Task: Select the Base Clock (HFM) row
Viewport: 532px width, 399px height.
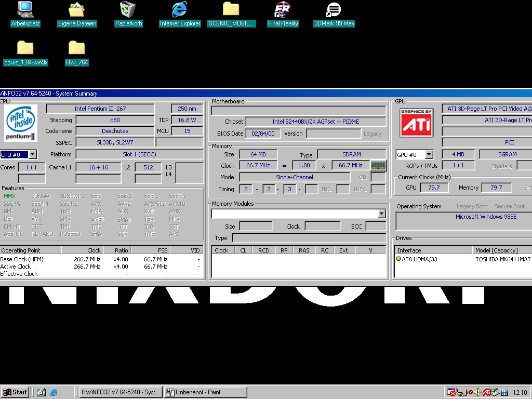Action: click(x=101, y=259)
